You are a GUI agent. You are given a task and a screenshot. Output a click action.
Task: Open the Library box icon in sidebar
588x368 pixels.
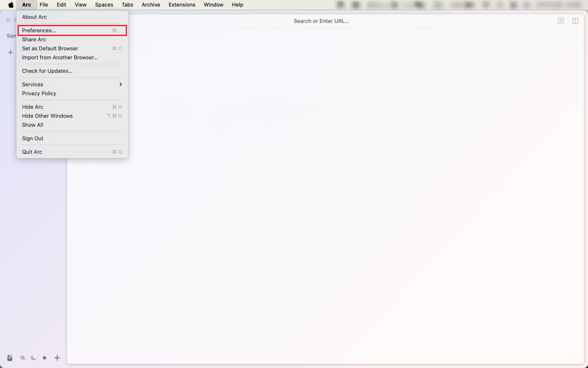point(10,358)
